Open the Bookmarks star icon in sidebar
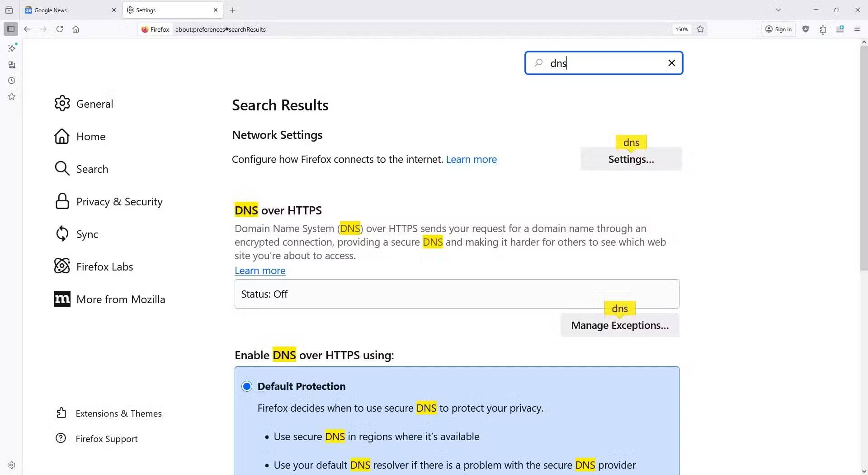868x475 pixels. 12,96
